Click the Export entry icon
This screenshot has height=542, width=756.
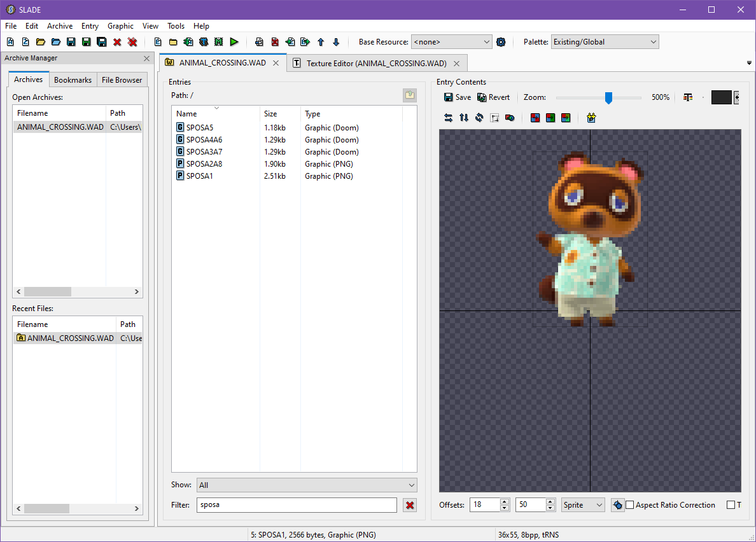305,42
